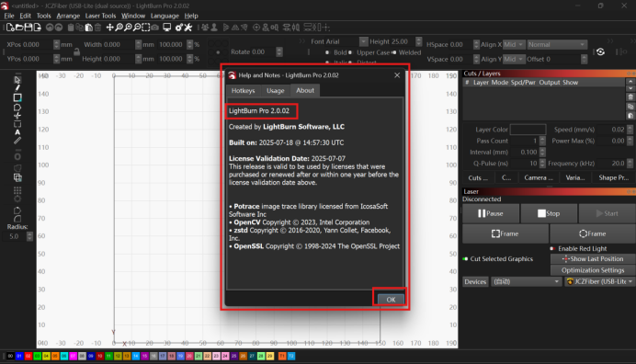The height and width of the screenshot is (364, 636).
Task: Toggle the Upper Case option
Action: tap(369, 52)
